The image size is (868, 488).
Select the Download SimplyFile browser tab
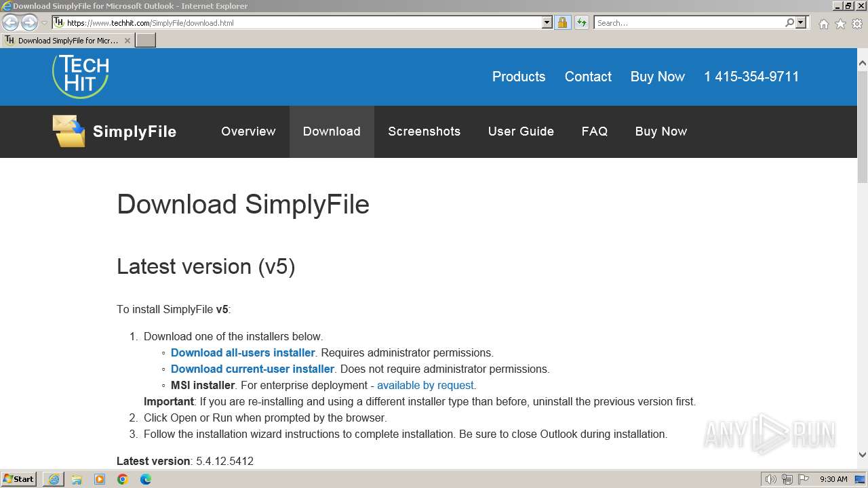point(67,40)
